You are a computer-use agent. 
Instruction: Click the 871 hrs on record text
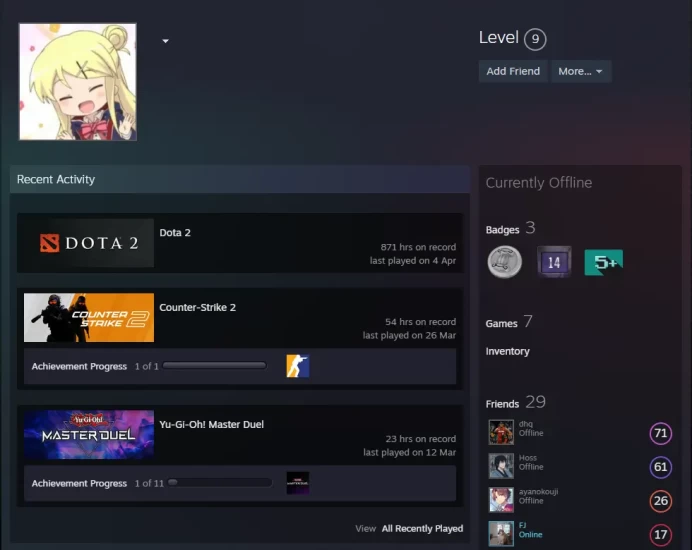pos(418,247)
